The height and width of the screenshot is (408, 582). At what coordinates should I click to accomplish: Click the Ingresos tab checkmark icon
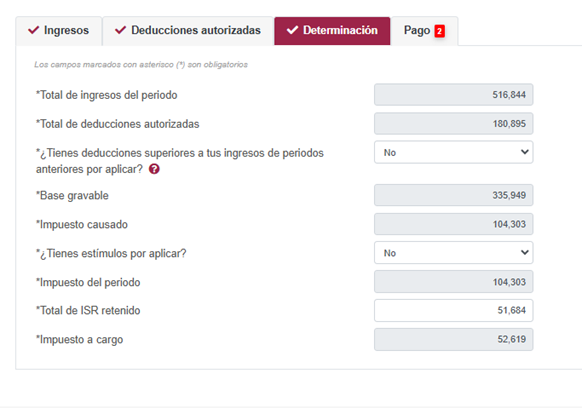tap(33, 30)
